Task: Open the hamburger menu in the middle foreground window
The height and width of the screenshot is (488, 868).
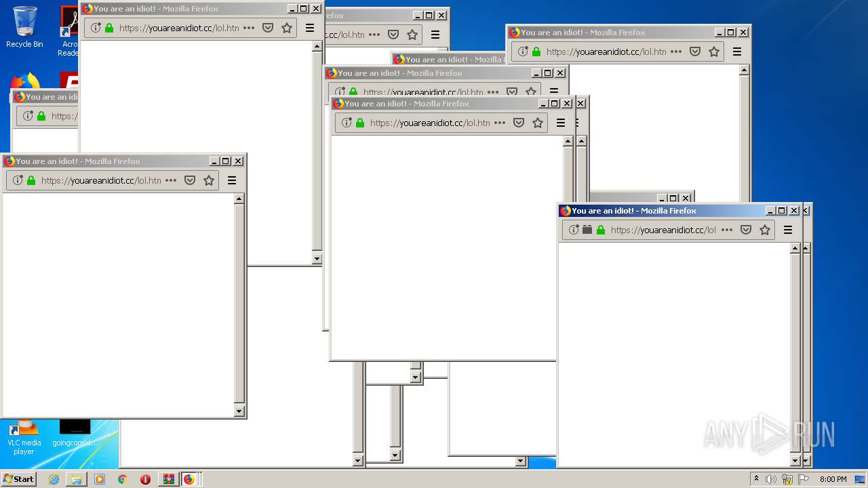Action: coord(561,123)
